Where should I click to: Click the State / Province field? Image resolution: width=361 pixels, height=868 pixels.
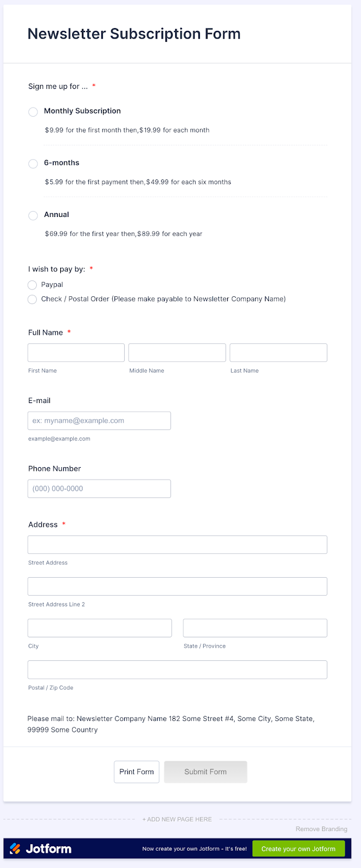[x=255, y=628]
